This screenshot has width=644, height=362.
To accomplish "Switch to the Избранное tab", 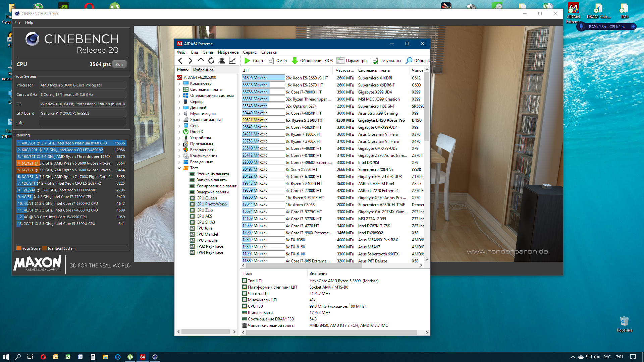I will (203, 70).
